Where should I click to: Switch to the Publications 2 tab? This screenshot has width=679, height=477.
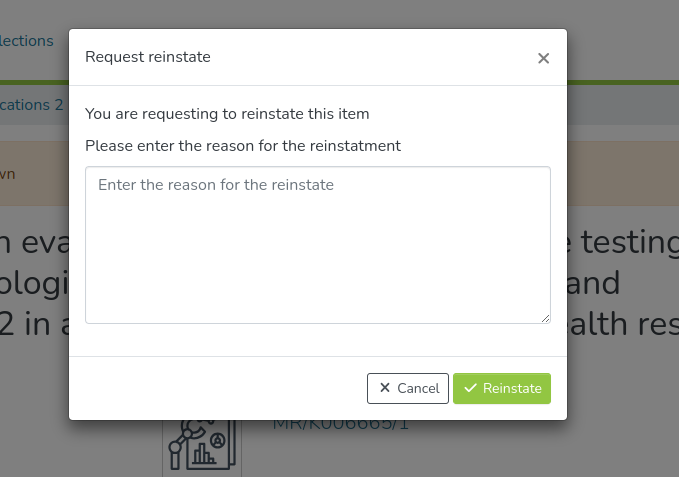tap(32, 104)
